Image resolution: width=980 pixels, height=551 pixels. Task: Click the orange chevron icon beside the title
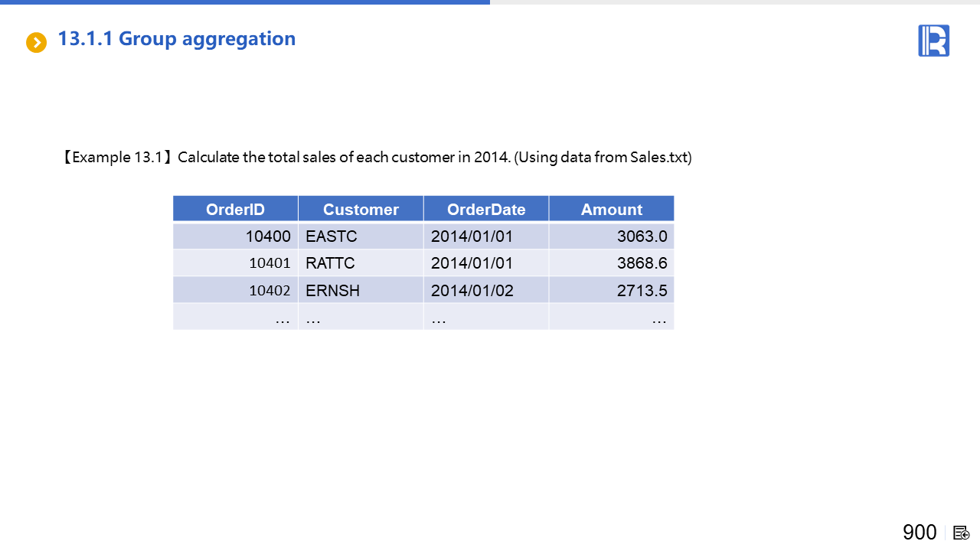36,43
